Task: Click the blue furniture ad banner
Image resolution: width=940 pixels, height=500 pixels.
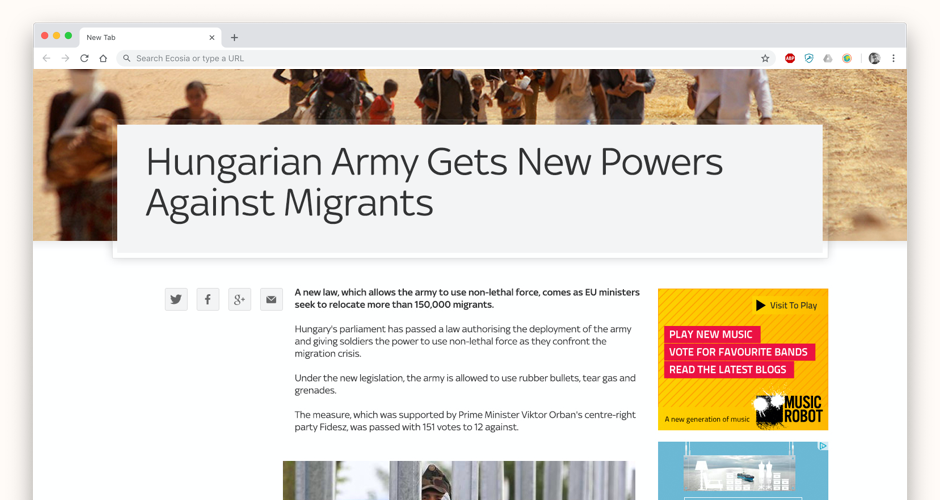Action: click(743, 471)
